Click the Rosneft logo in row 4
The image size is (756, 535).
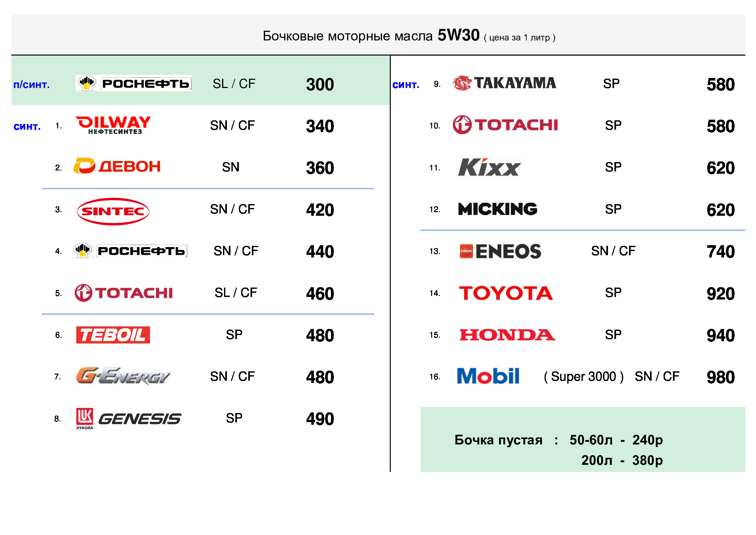tap(130, 251)
